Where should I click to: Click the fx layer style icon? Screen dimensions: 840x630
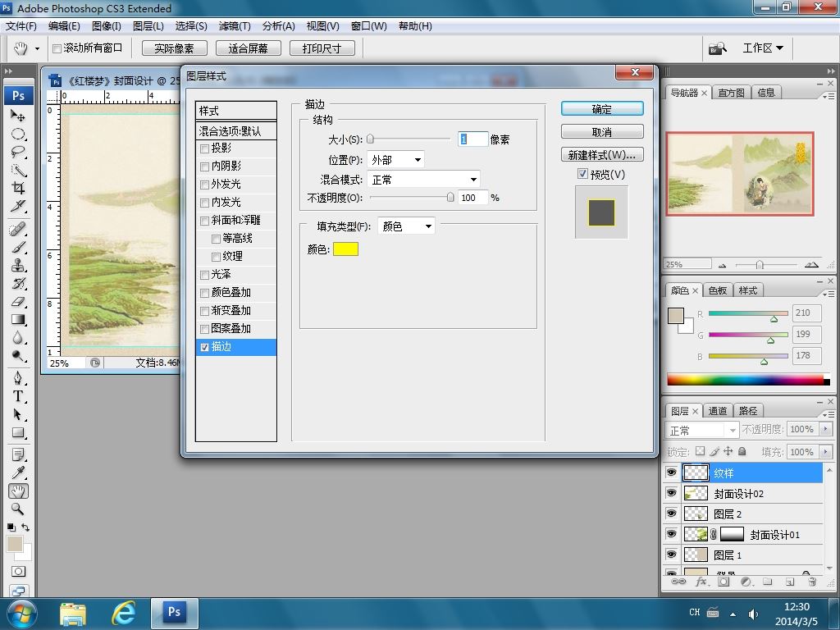click(x=701, y=582)
